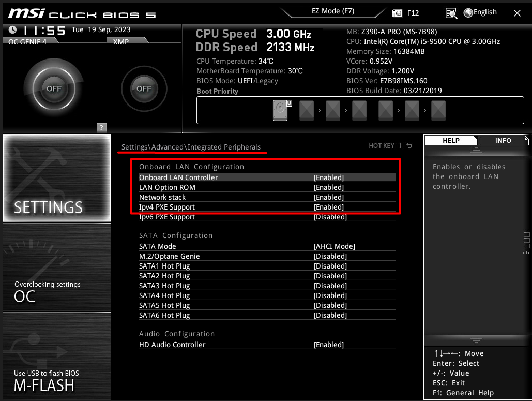
Task: Click the Settings\Advanced\Integrated Peripherals breadcrumb
Action: (191, 147)
